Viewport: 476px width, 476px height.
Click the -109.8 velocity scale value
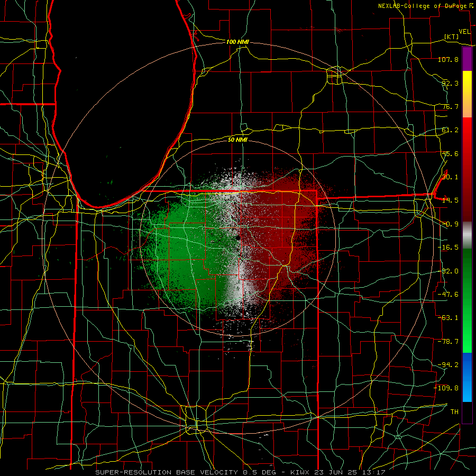pyautogui.click(x=446, y=388)
